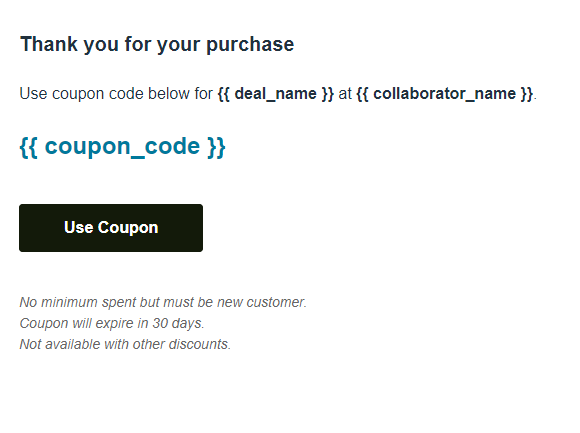The height and width of the screenshot is (433, 580).
Task: Select the teal coupon_code placeholder text
Action: 122,147
